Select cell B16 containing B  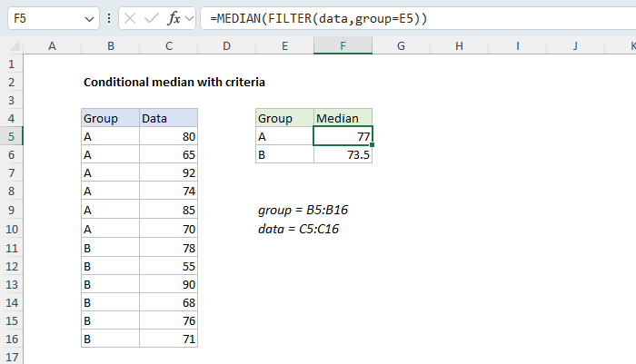pyautogui.click(x=110, y=339)
